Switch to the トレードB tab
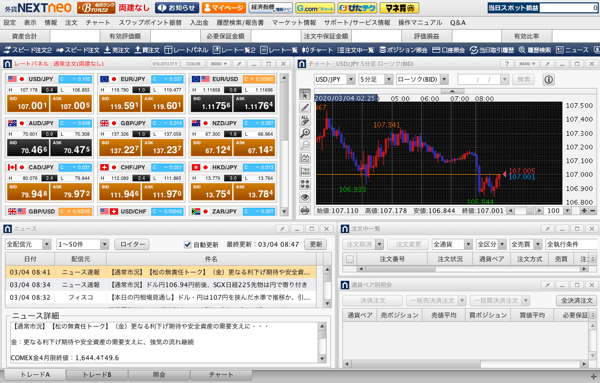Screen dimensions: 600x383 (97, 375)
